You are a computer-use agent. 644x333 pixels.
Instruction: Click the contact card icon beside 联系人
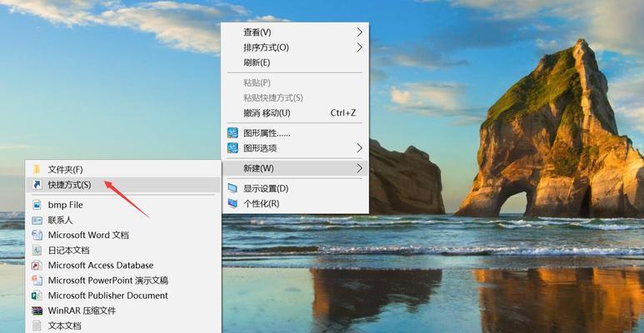37,220
